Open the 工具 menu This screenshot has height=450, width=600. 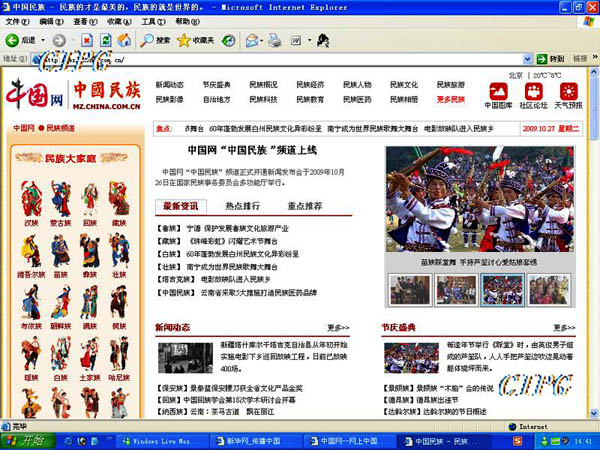point(153,22)
